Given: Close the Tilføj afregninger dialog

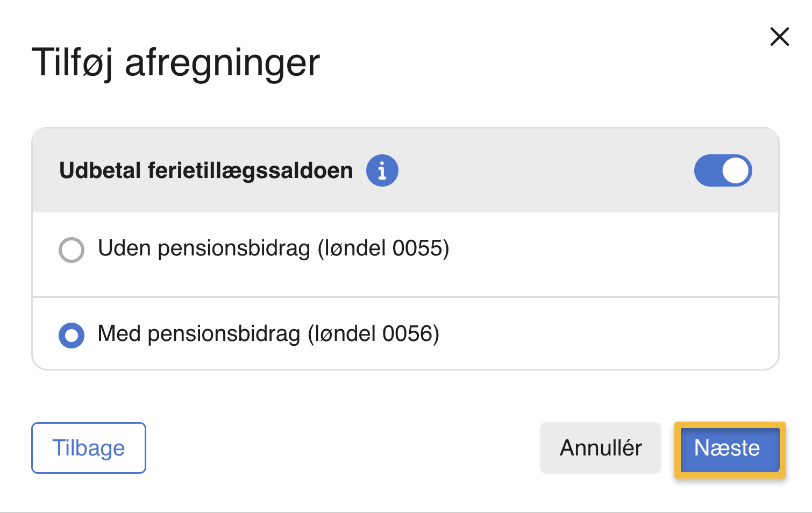Looking at the screenshot, I should [779, 37].
